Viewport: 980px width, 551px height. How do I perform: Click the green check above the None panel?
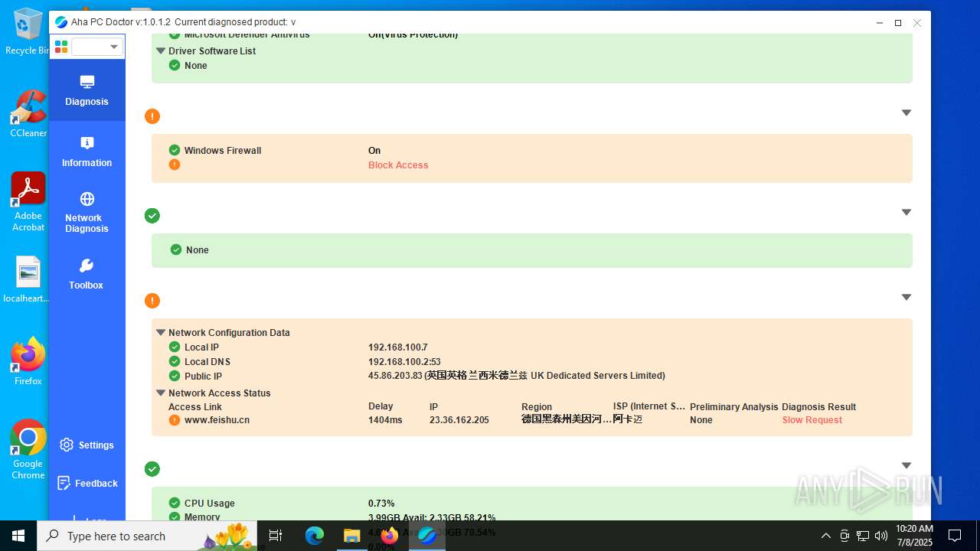click(x=152, y=216)
